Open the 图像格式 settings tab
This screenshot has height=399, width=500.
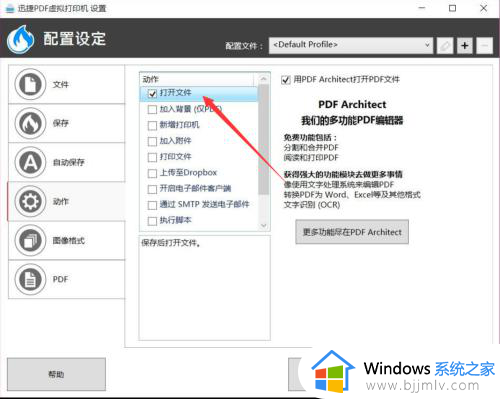67,240
